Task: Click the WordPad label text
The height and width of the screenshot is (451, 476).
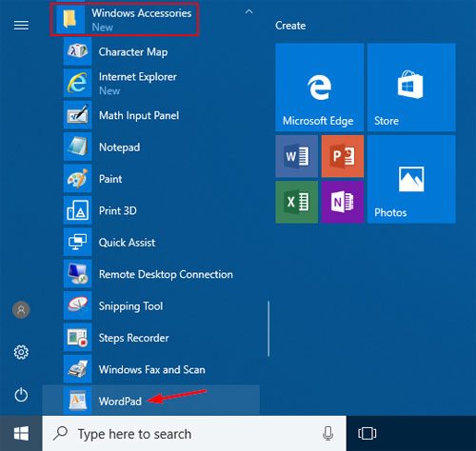Action: click(120, 402)
